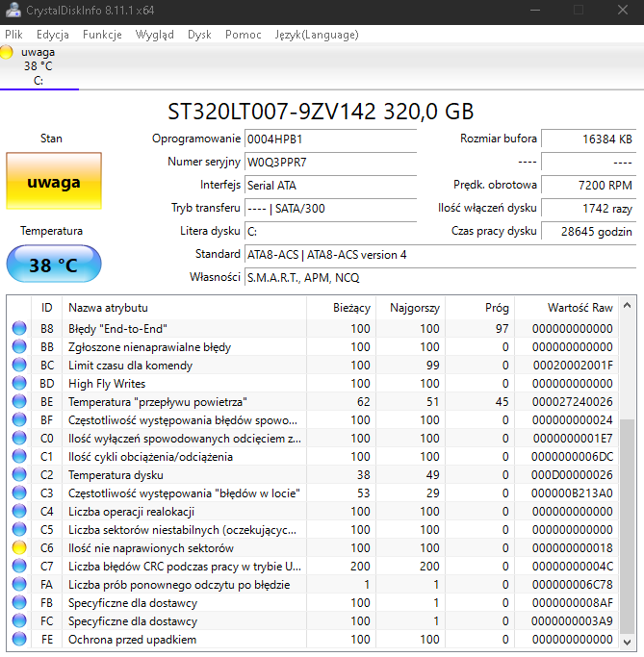Click status icon for FC row
Screen dimensions: 644x657
tap(19, 620)
